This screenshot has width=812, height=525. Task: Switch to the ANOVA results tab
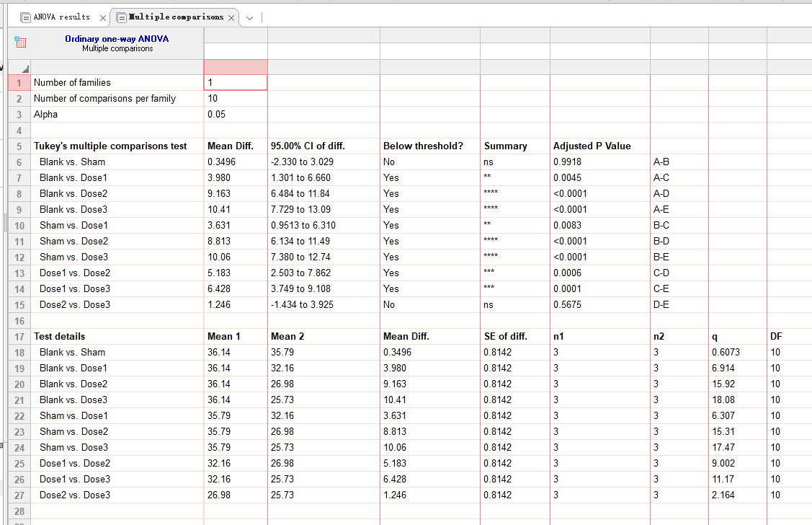coord(62,17)
